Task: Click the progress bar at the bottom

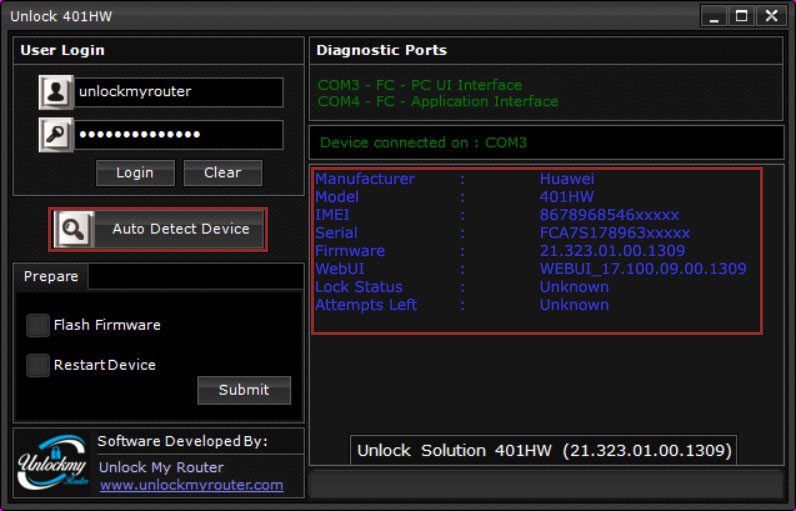Action: pos(546,484)
